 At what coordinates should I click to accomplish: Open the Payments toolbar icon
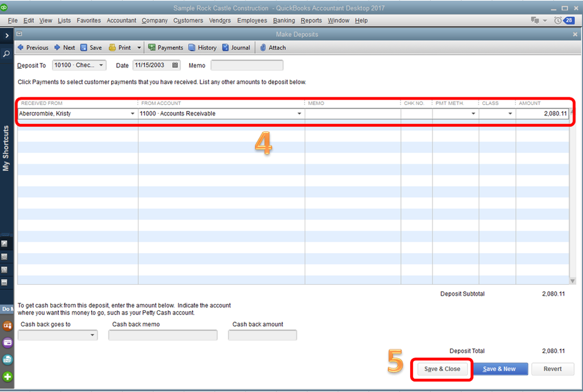(152, 48)
